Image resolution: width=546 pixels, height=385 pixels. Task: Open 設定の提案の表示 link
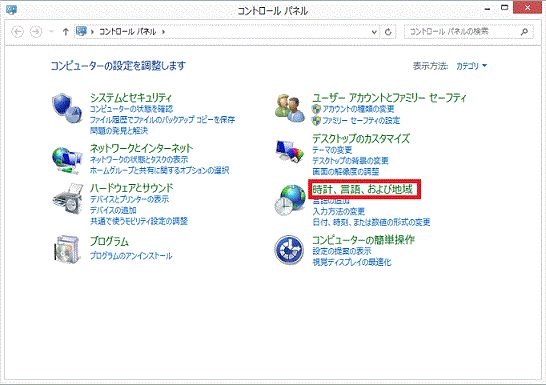[342, 251]
